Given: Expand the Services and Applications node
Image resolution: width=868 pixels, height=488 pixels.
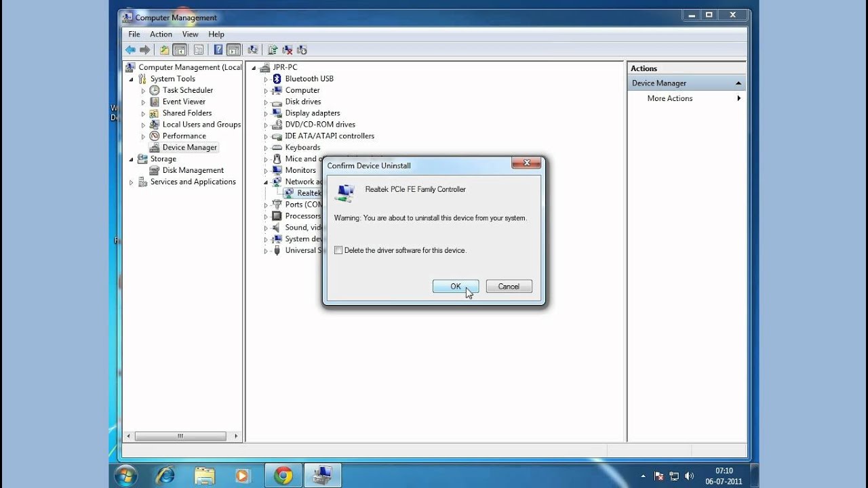Looking at the screenshot, I should coord(131,182).
